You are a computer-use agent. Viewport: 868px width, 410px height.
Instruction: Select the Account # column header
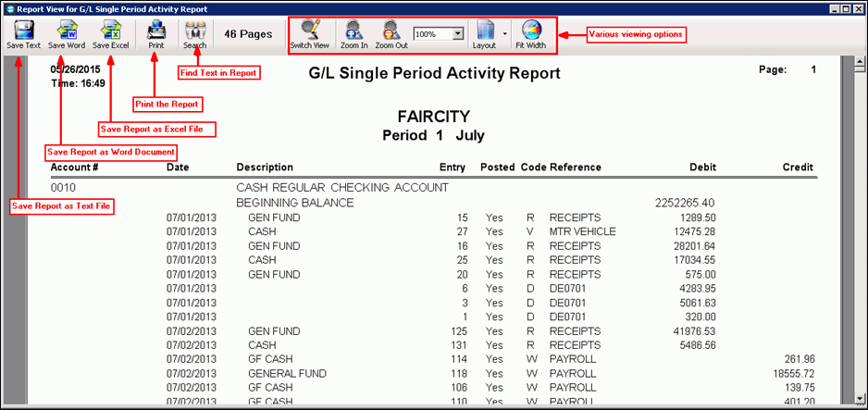(x=75, y=168)
